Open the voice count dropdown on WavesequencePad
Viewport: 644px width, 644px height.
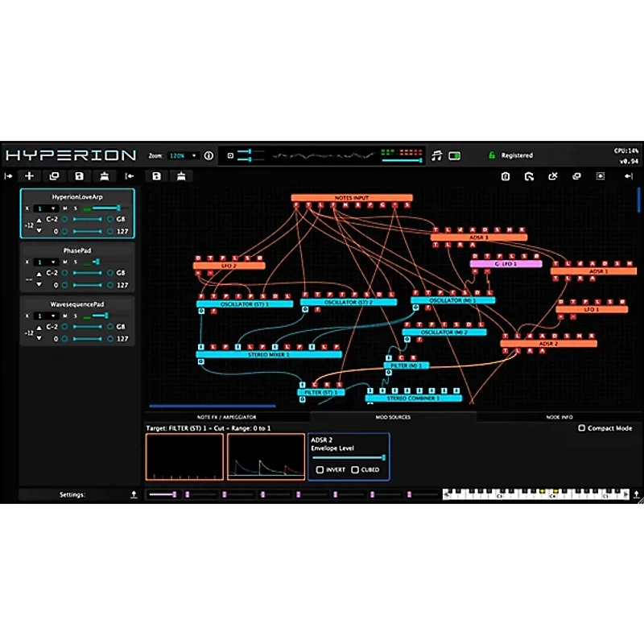pos(47,317)
